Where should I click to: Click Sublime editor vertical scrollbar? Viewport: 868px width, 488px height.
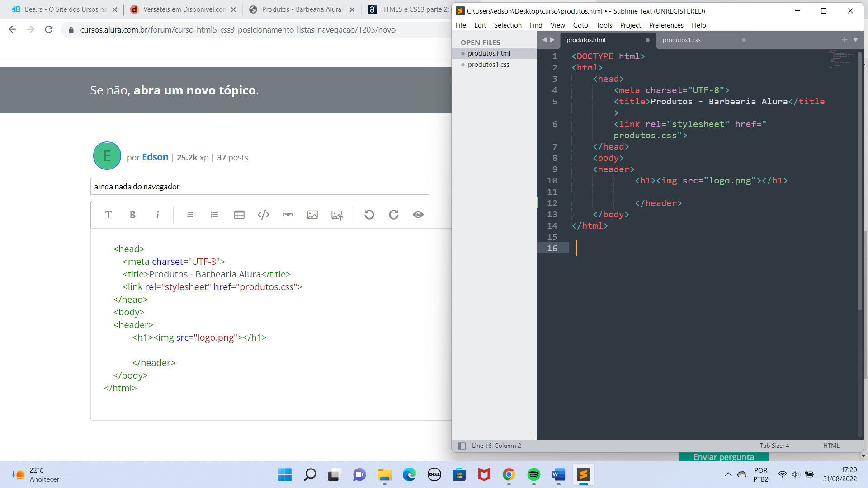[859, 181]
